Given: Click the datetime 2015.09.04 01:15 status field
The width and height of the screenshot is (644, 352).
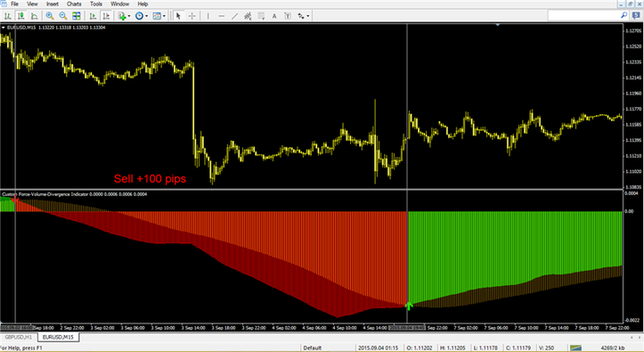Looking at the screenshot, I should (x=378, y=348).
